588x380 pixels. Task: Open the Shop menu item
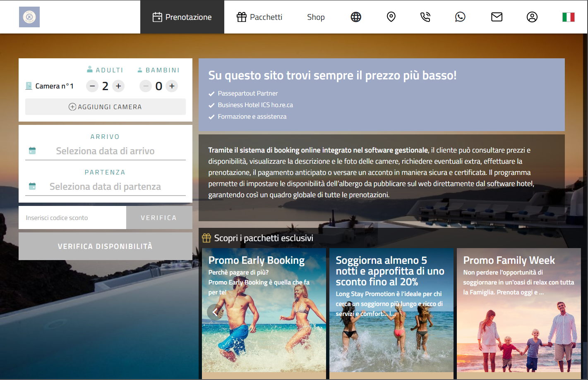316,17
